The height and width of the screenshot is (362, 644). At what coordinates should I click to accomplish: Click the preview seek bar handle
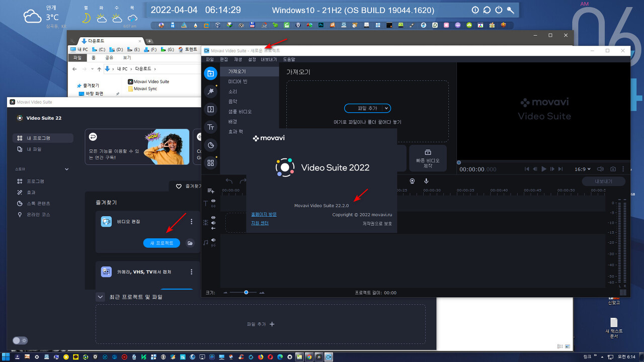click(459, 162)
